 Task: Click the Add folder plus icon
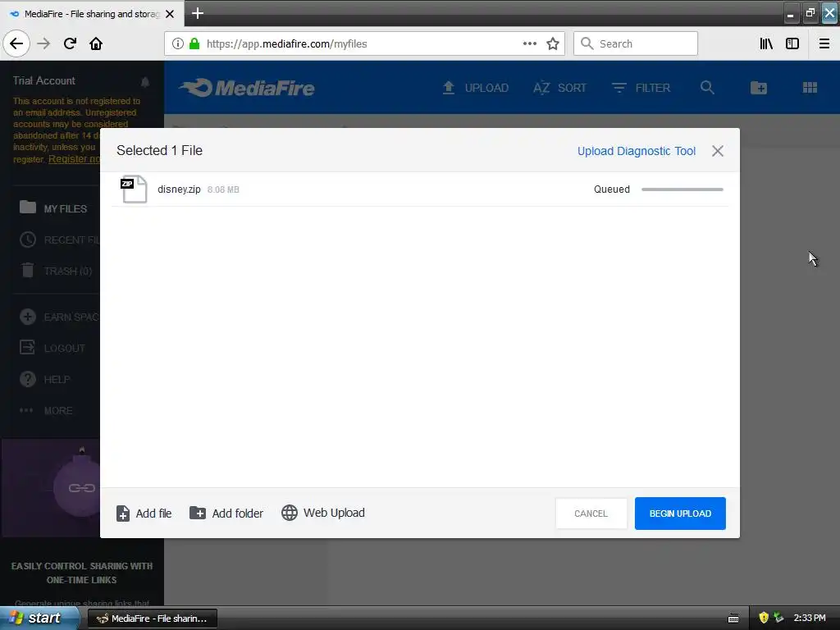pos(198,514)
